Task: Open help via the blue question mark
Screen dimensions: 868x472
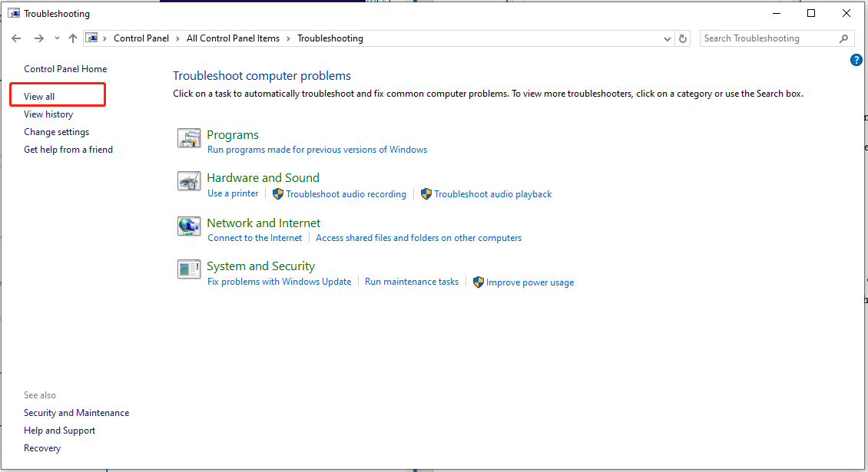Action: pos(856,60)
